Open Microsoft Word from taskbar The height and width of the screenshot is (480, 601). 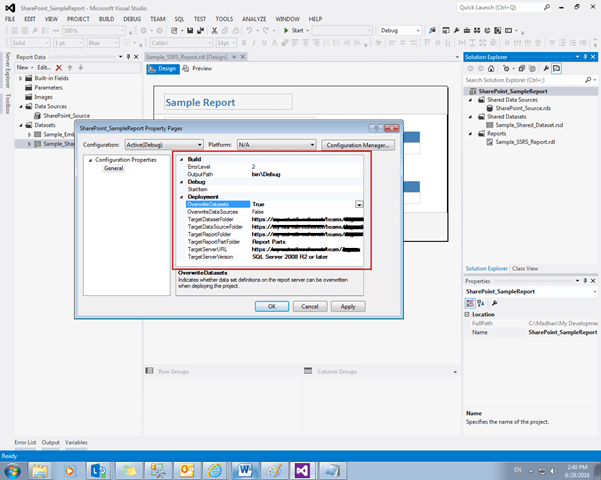[x=244, y=470]
